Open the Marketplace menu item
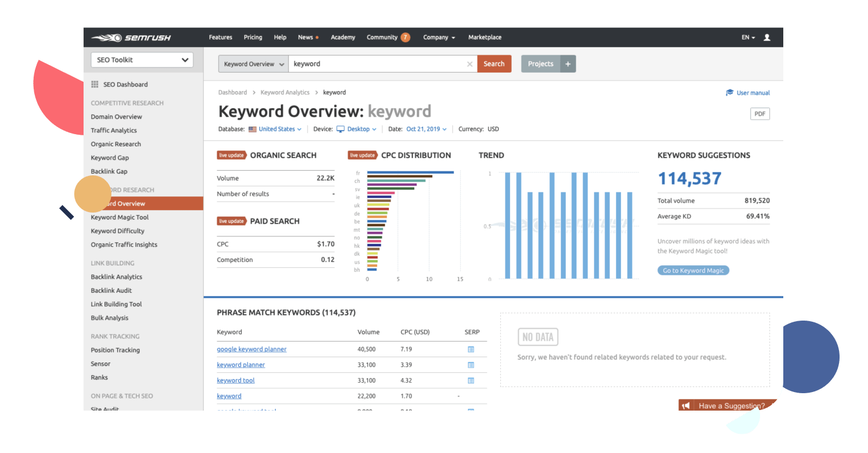868x453 pixels. pyautogui.click(x=485, y=37)
